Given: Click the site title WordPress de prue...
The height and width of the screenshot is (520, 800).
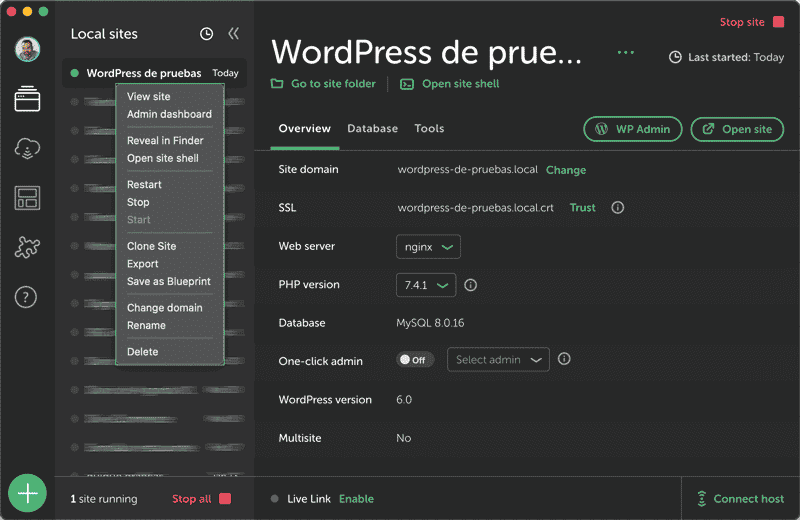Looking at the screenshot, I should 426,52.
